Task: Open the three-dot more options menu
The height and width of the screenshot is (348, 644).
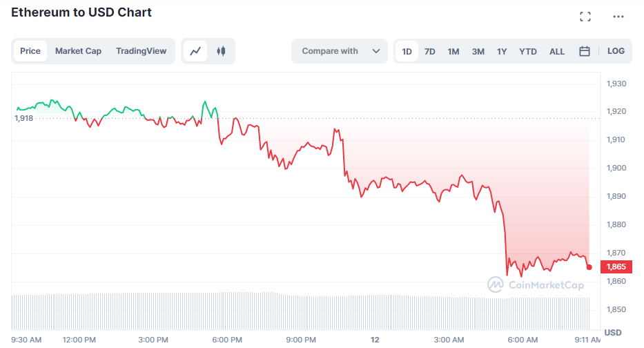Action: (x=618, y=17)
